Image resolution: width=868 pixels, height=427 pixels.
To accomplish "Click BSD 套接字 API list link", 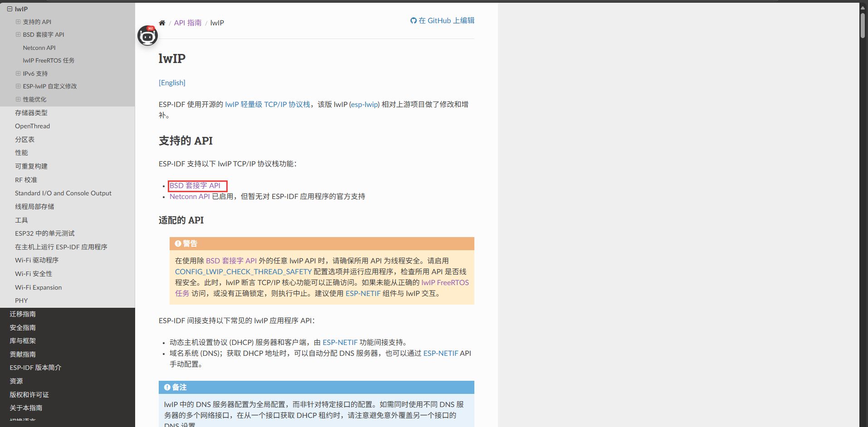I will coord(195,185).
